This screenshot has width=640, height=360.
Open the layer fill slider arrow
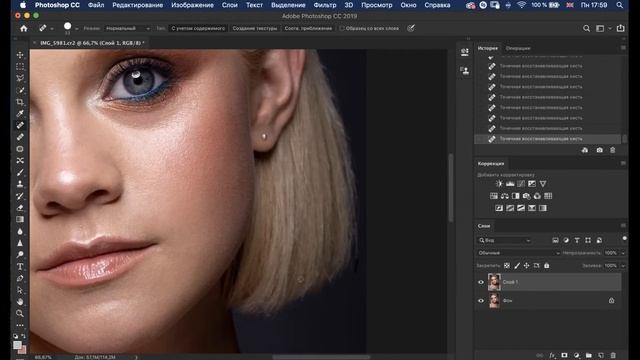click(x=623, y=266)
